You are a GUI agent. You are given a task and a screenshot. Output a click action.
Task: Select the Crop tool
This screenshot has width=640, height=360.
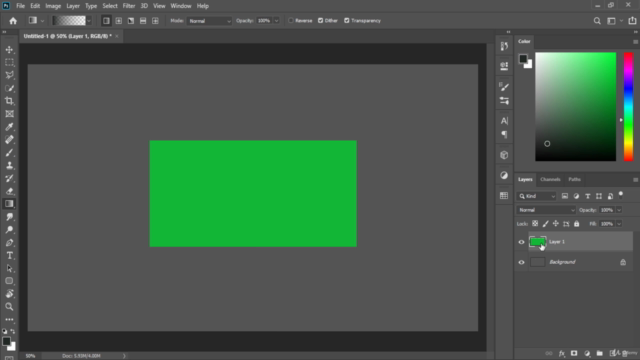tap(9, 101)
